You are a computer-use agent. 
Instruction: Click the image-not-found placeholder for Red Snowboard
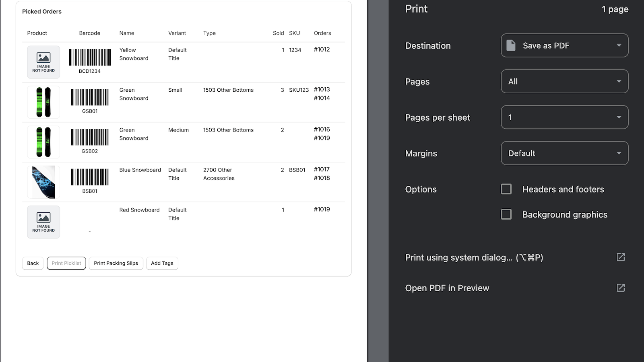pos(43,222)
